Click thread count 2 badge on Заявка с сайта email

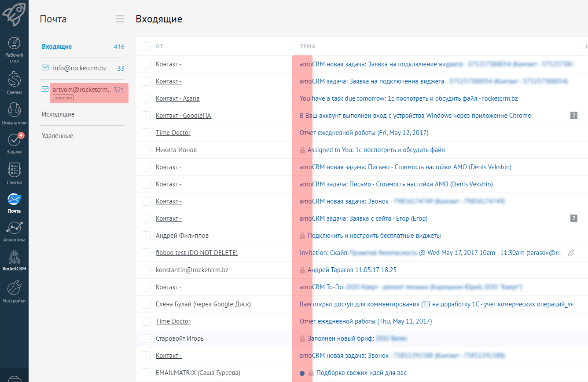click(x=573, y=218)
